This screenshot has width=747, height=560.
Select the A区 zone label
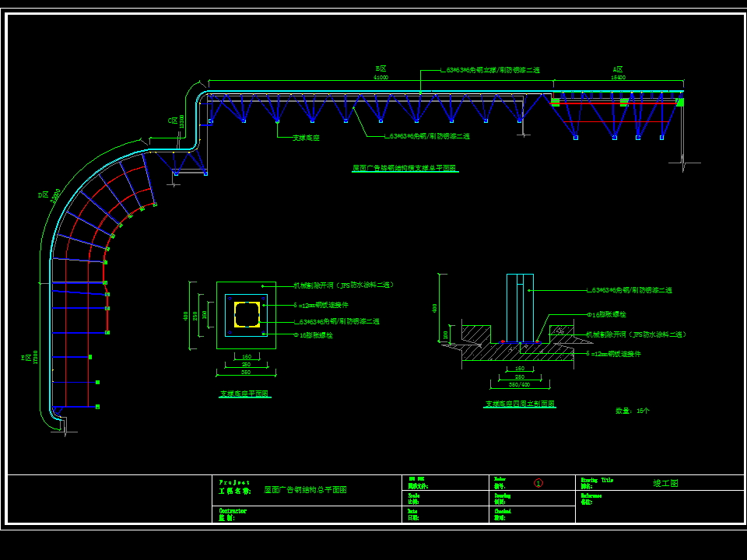pyautogui.click(x=618, y=69)
